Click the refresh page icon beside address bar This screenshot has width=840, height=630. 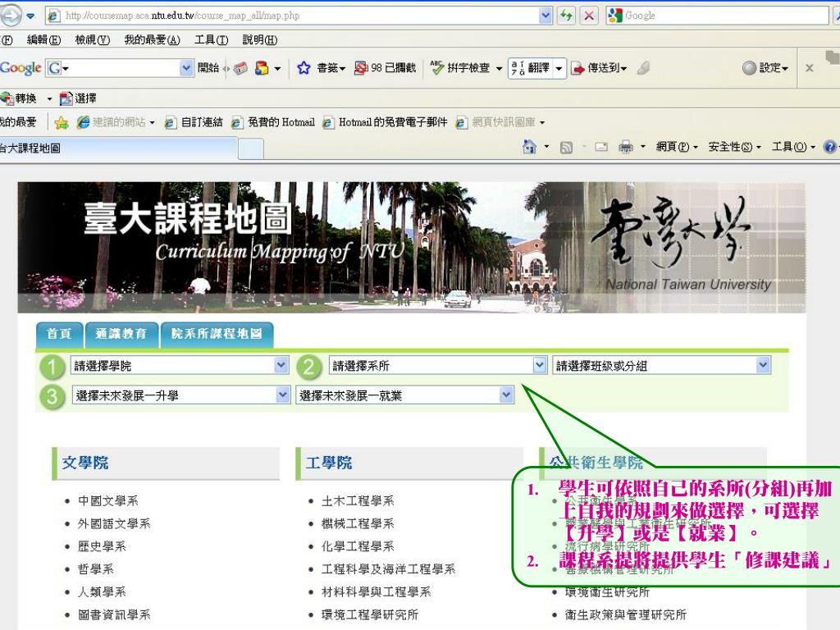(566, 16)
